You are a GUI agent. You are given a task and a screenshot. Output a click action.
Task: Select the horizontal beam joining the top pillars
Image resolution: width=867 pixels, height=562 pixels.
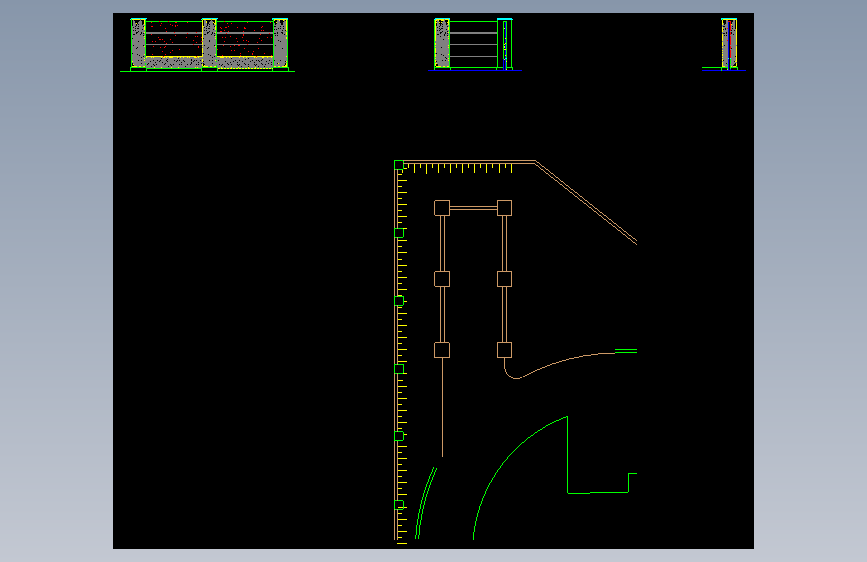(473, 208)
